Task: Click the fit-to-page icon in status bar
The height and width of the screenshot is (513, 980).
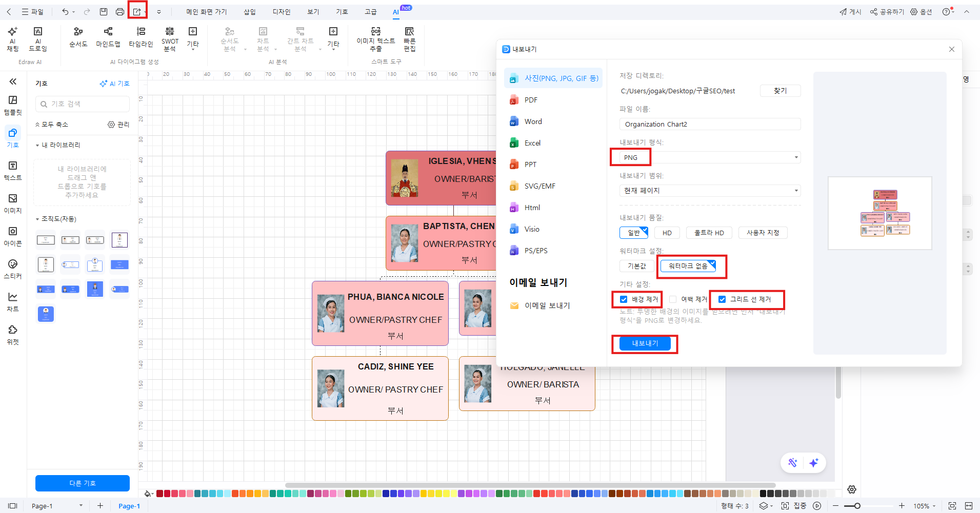Action: (952, 506)
